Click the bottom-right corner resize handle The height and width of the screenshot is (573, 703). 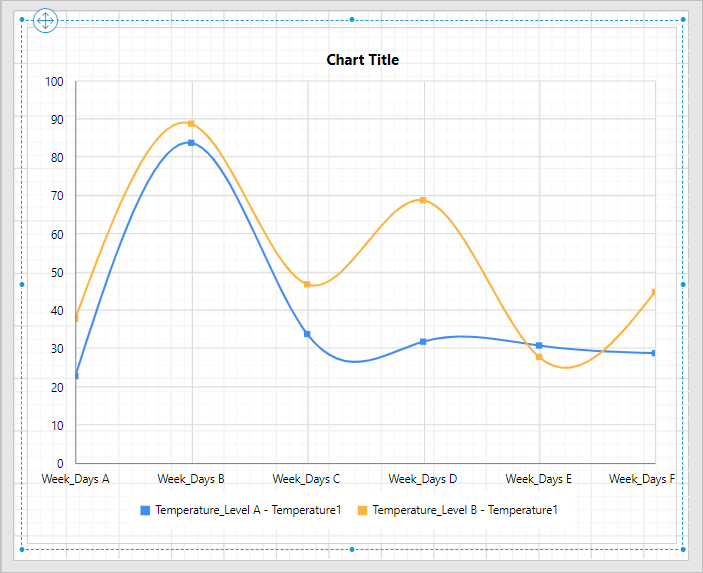click(x=683, y=549)
